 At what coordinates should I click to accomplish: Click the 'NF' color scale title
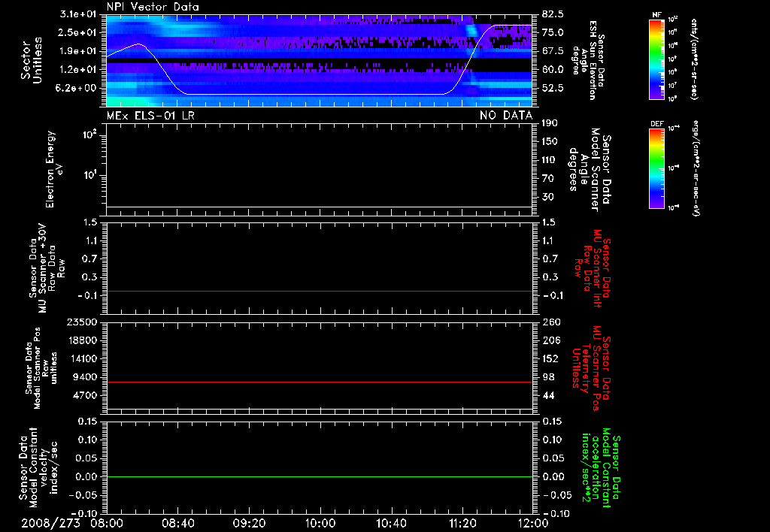point(656,15)
